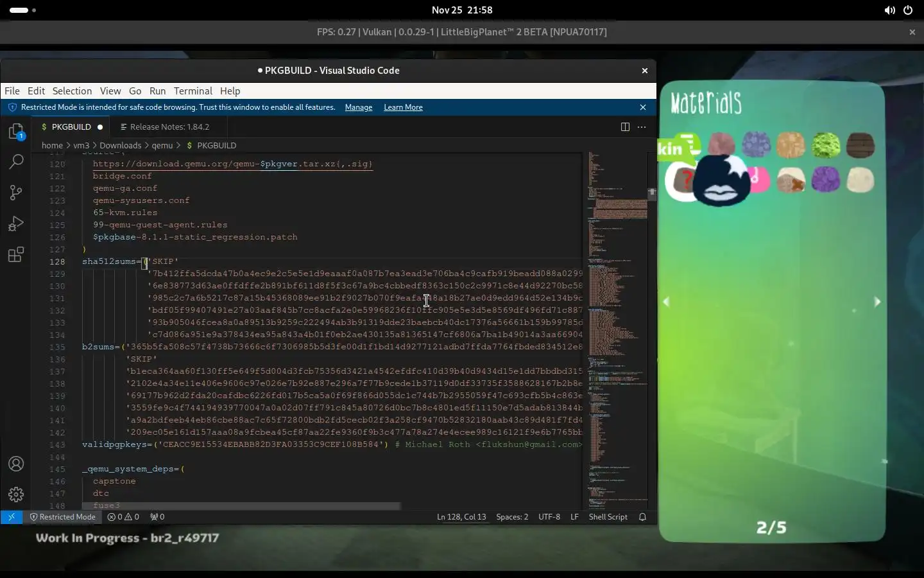The height and width of the screenshot is (578, 924).
Task: Open the Selection menu
Action: 72,91
